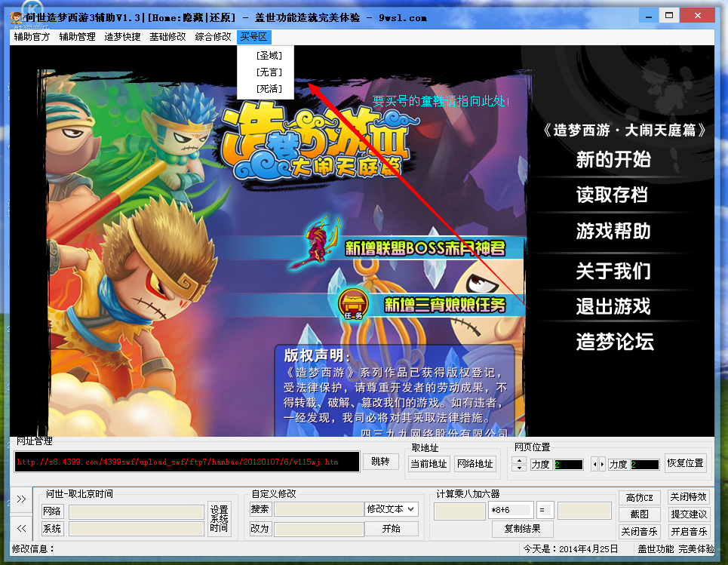Click the first 力度 value field
Image resolution: width=728 pixels, height=565 pixels.
(568, 464)
